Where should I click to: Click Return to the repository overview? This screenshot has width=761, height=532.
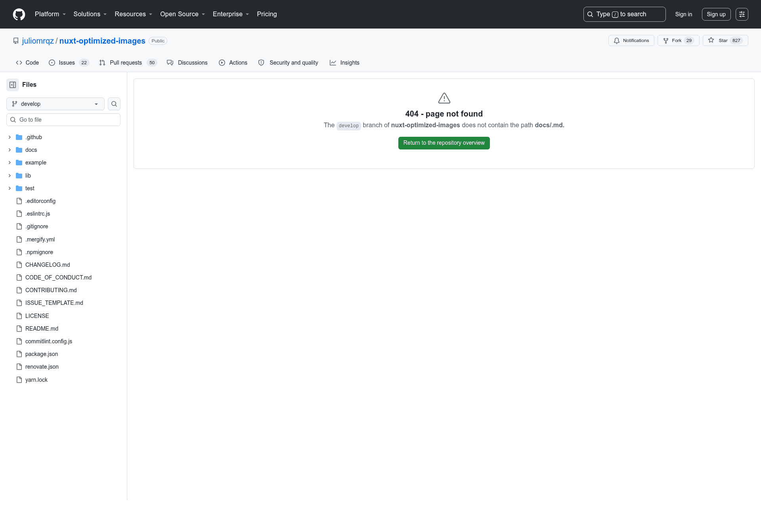[x=444, y=143]
